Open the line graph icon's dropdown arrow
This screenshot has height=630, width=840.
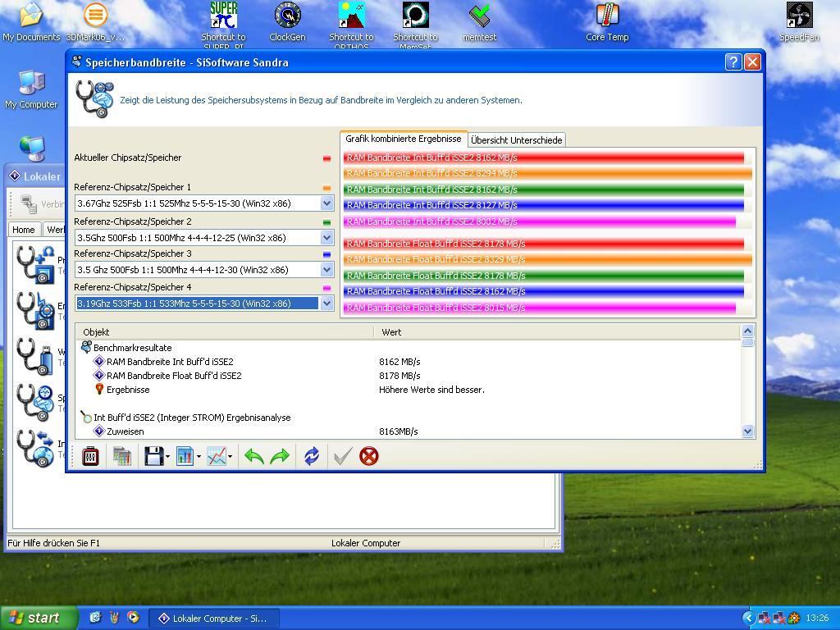point(230,457)
